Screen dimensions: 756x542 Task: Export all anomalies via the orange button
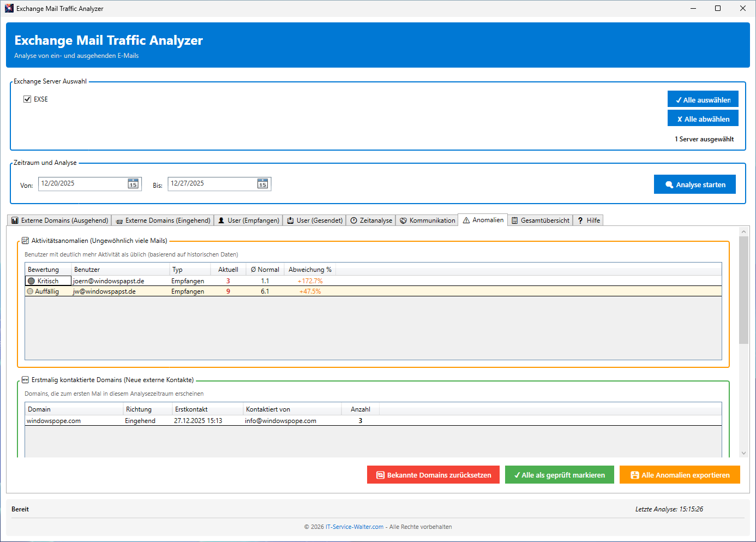(679, 475)
